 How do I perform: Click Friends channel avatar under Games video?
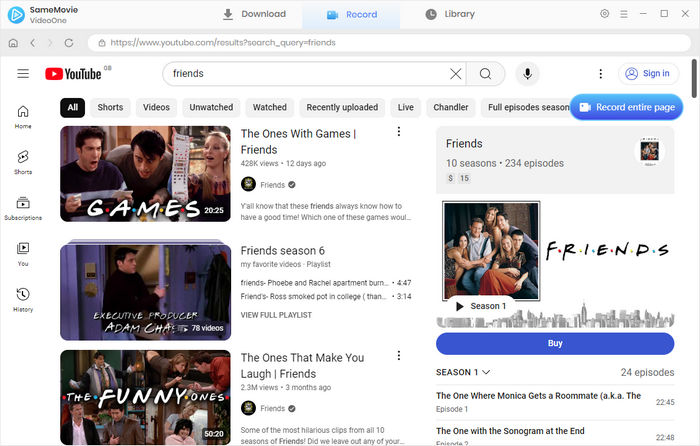[x=248, y=184]
